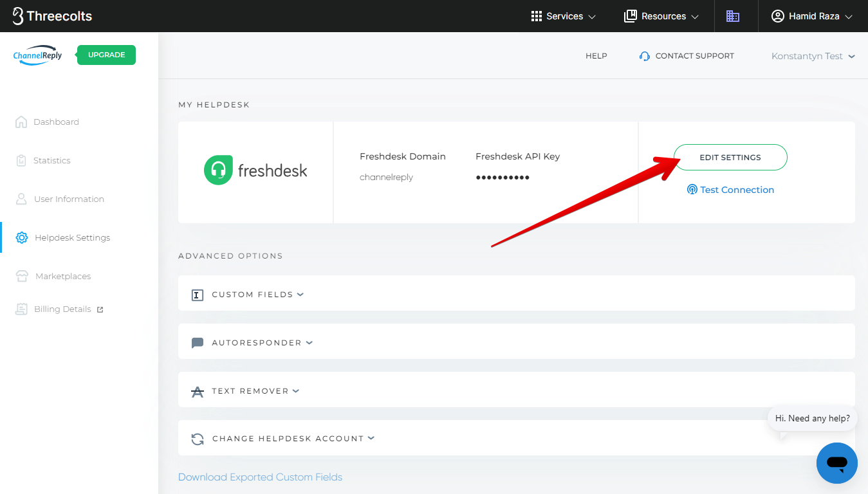Click the Autoresponder chat bubble icon
Screen dimensions: 868x494
point(198,343)
